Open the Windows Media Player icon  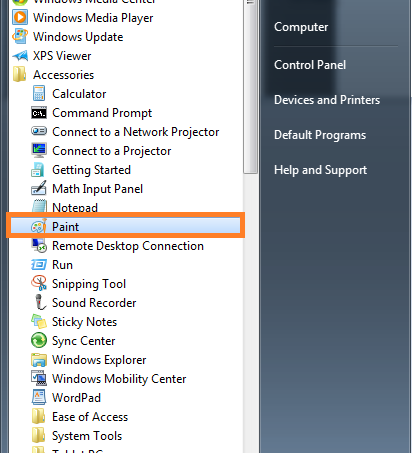(20, 17)
